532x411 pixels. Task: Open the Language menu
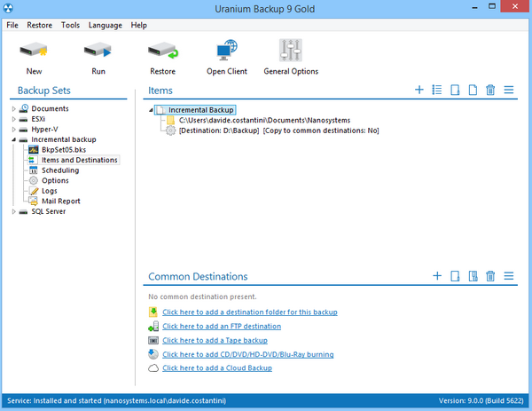[x=106, y=25]
